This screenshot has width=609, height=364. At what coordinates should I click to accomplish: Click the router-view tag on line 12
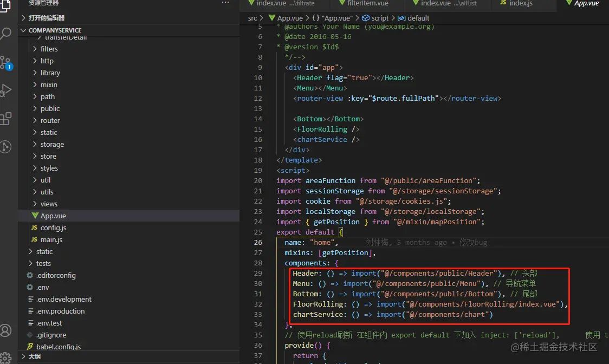pyautogui.click(x=397, y=98)
